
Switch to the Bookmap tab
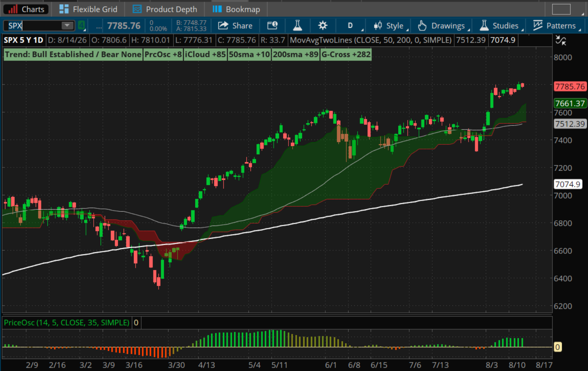click(237, 9)
